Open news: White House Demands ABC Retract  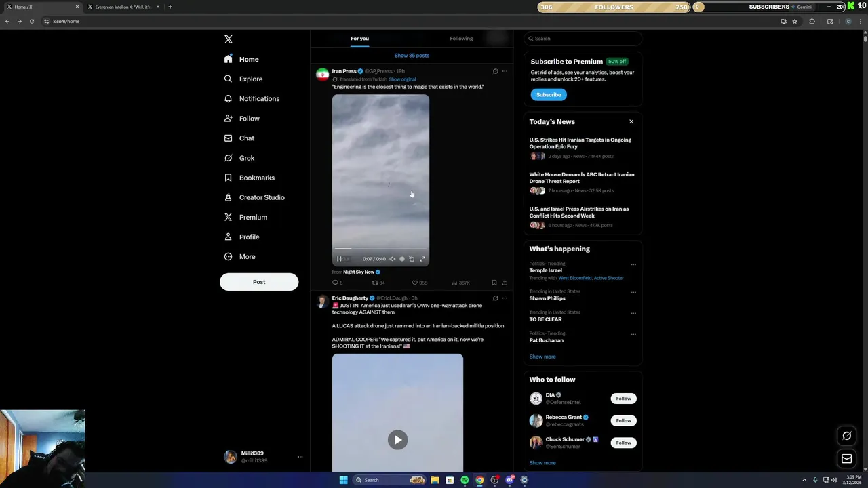tap(582, 178)
